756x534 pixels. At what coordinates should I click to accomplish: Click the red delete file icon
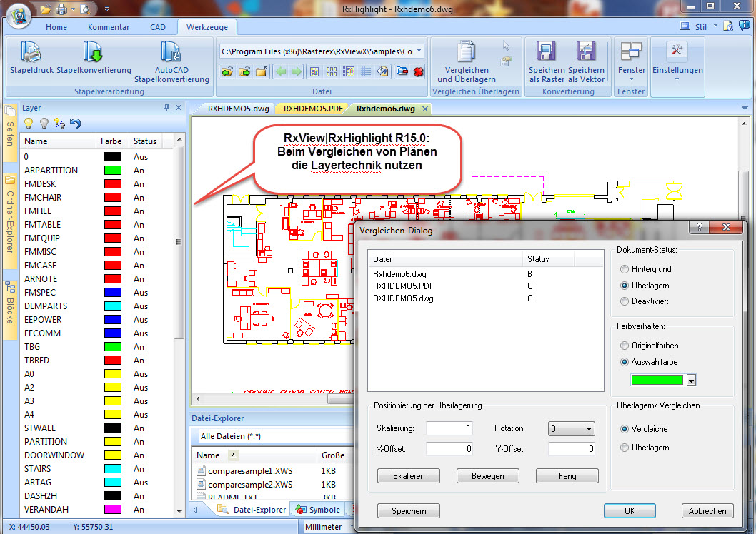(x=419, y=71)
